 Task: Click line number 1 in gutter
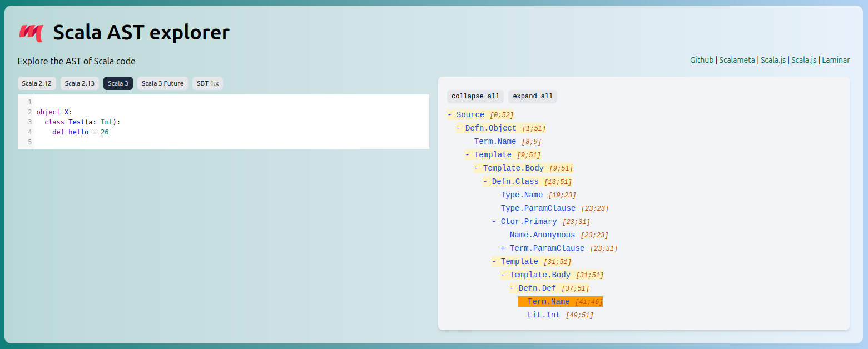tap(30, 102)
